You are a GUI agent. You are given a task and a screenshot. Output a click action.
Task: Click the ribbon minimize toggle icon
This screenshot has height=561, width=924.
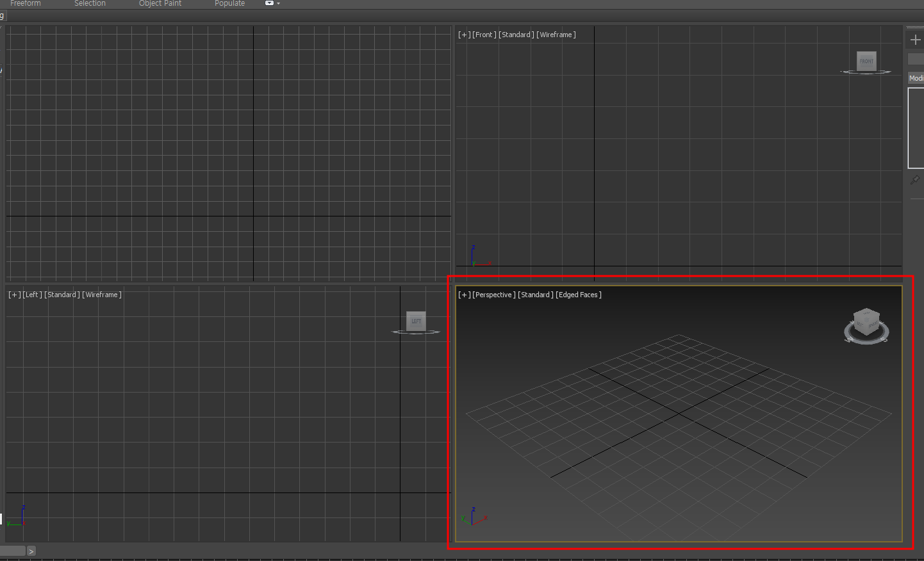click(x=270, y=3)
